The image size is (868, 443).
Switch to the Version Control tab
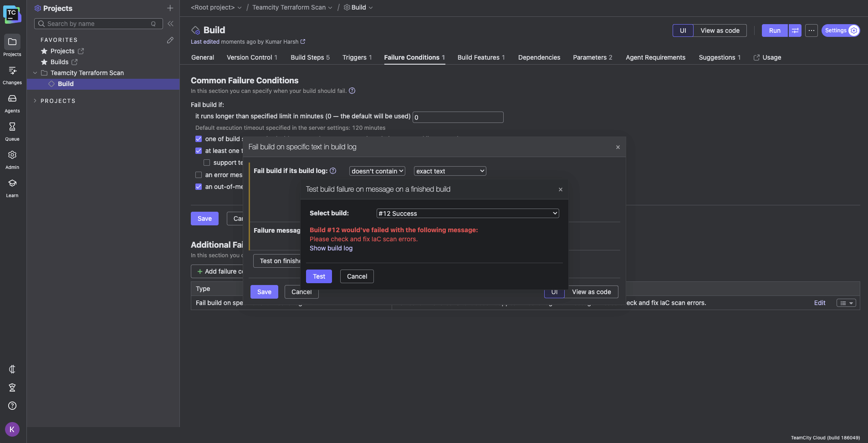tap(252, 57)
